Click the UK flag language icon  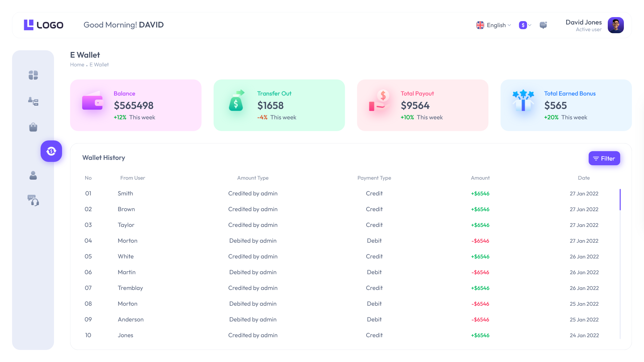click(480, 25)
